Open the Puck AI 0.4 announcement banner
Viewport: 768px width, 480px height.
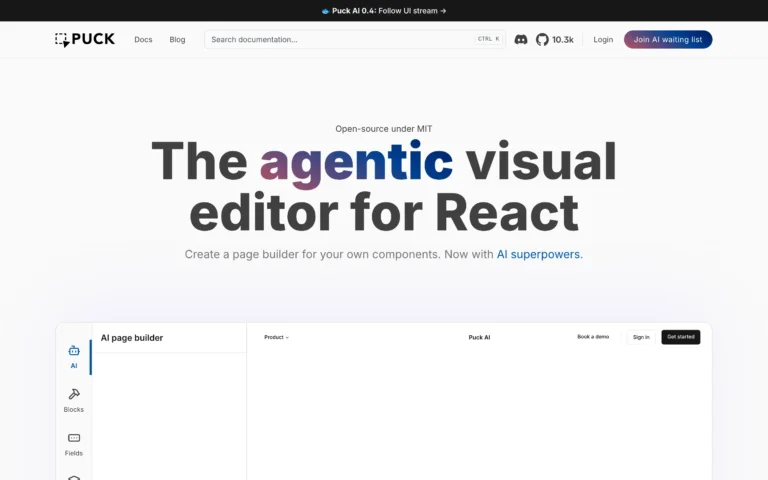click(384, 11)
